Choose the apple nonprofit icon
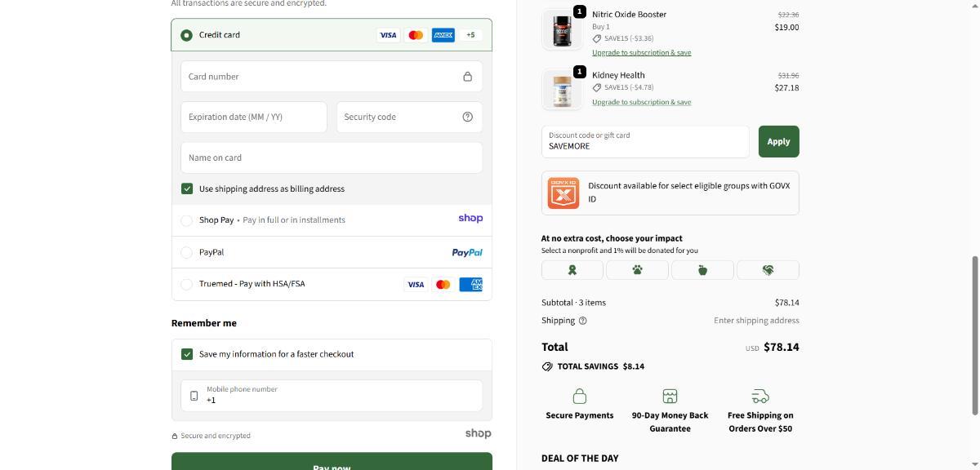This screenshot has height=470, width=980. tap(702, 270)
